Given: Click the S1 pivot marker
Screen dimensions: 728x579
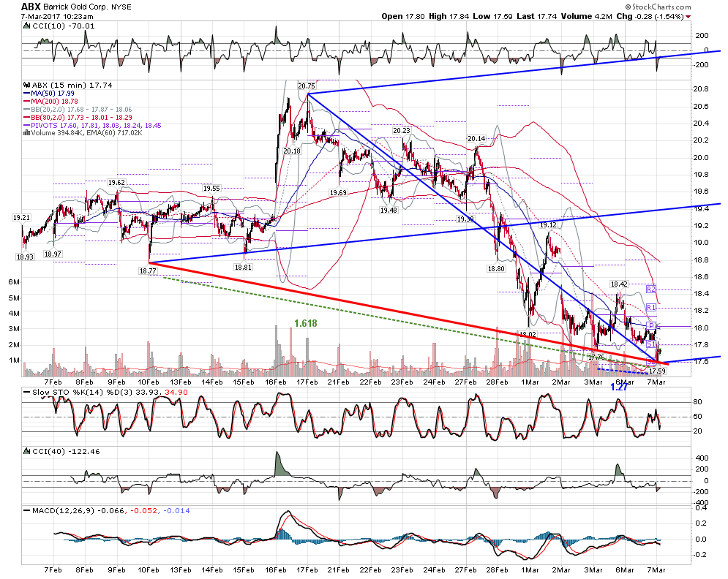Looking at the screenshot, I should coord(651,344).
